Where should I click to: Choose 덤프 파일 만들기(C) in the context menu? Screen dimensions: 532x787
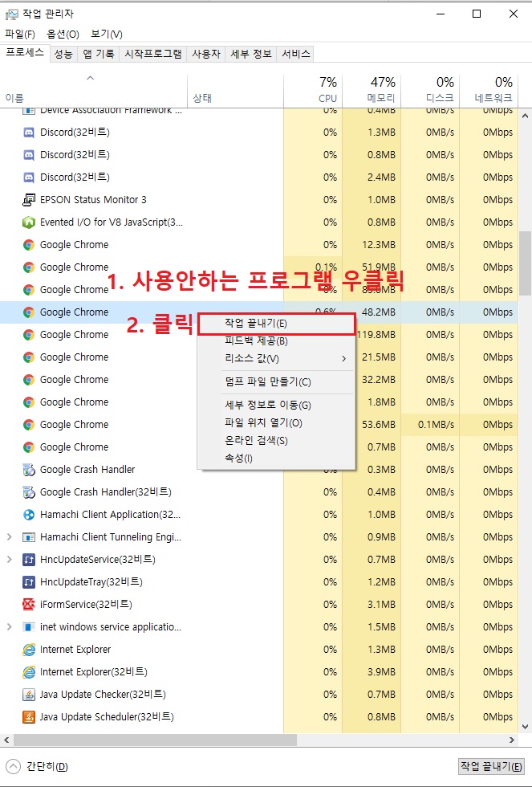click(276, 382)
